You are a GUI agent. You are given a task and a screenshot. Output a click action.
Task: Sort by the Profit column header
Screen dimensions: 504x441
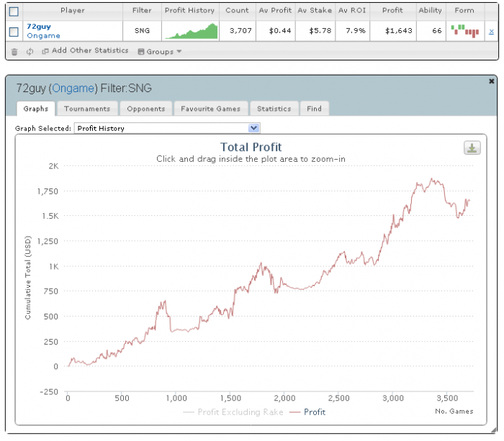[x=393, y=11]
